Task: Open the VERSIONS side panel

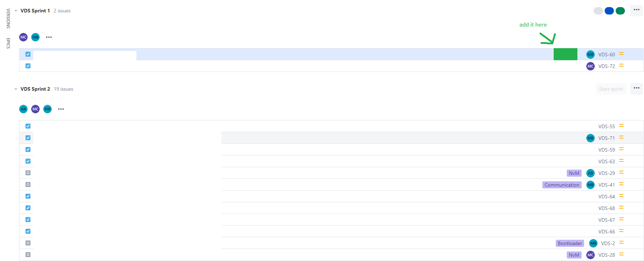Action: click(x=8, y=18)
